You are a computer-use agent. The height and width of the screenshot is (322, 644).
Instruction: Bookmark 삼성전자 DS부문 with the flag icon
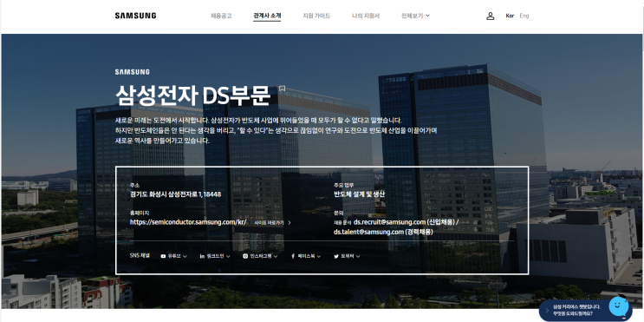tap(283, 89)
